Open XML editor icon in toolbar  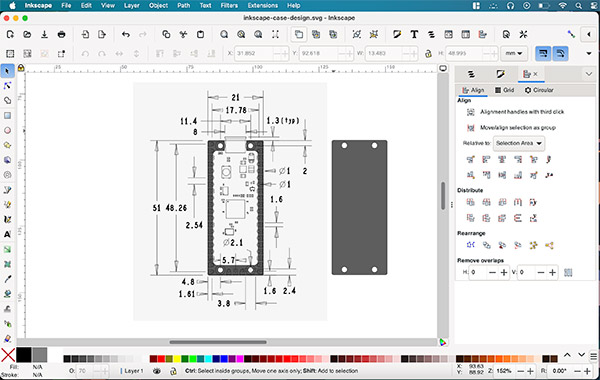[448, 34]
